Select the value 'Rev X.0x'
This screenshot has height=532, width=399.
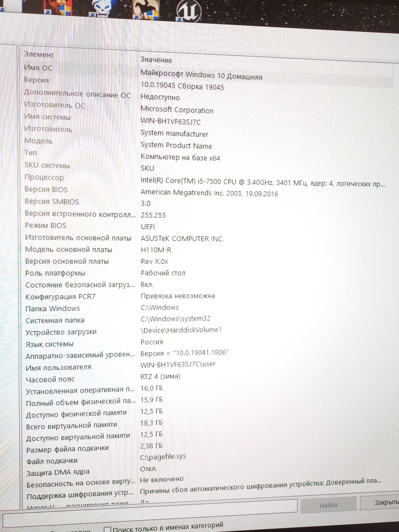point(155,261)
